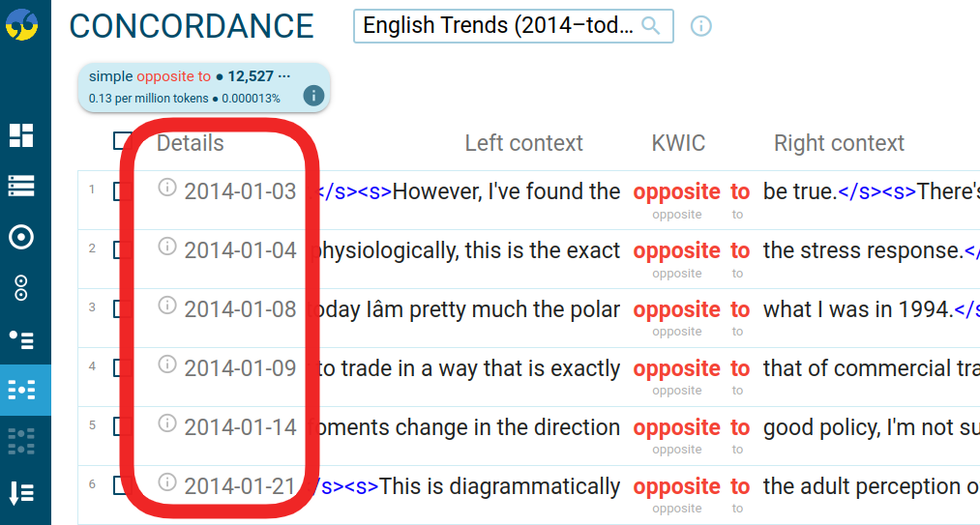The image size is (980, 525).
Task: Expand the three-dot menu in query chip
Action: tap(284, 76)
